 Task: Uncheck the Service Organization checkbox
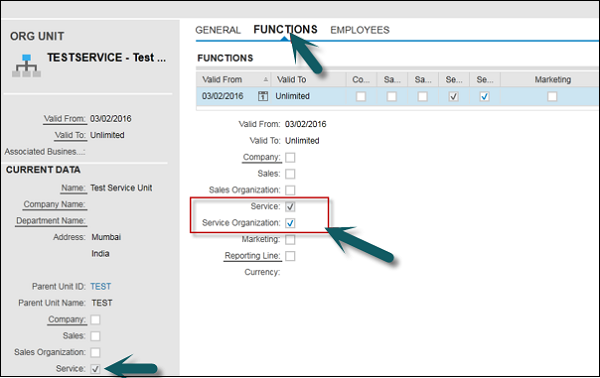(290, 223)
